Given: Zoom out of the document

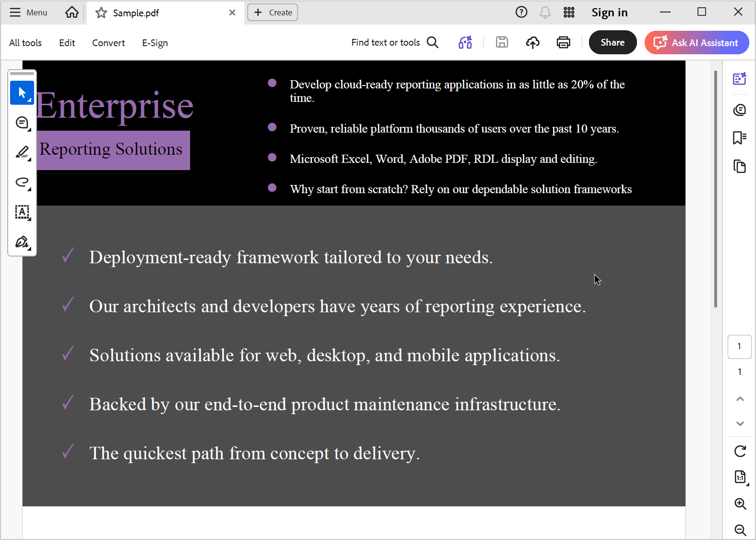Looking at the screenshot, I should point(740,530).
